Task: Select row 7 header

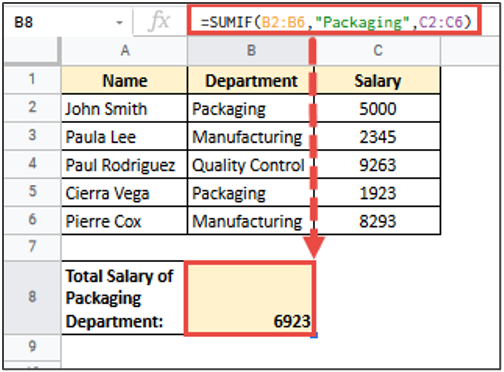Action: tap(33, 247)
